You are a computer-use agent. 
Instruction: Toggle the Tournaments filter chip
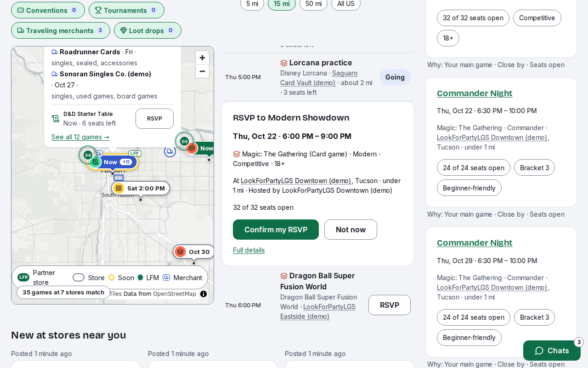coord(126,10)
